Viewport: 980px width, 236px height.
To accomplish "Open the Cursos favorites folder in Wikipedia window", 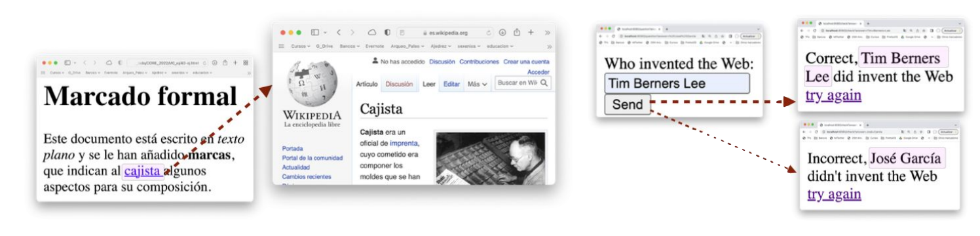I will pos(301,47).
